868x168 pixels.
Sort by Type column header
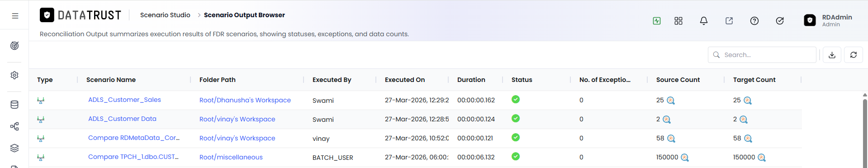[45, 80]
